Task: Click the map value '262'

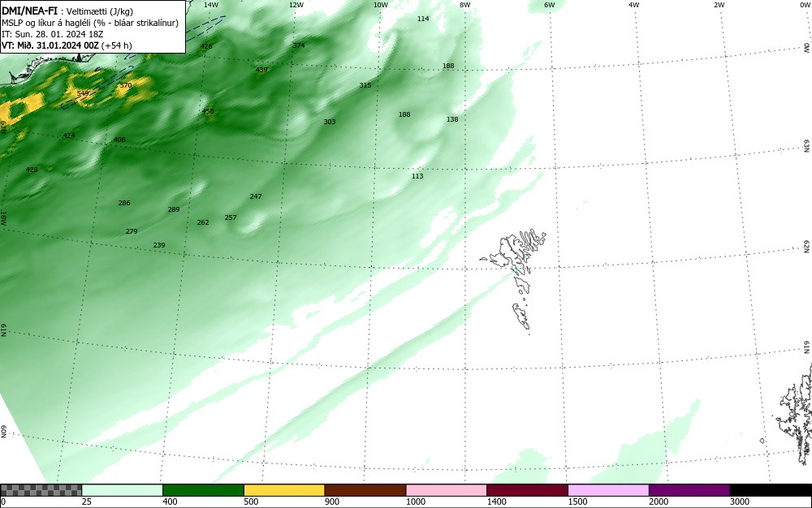Action: (x=203, y=222)
